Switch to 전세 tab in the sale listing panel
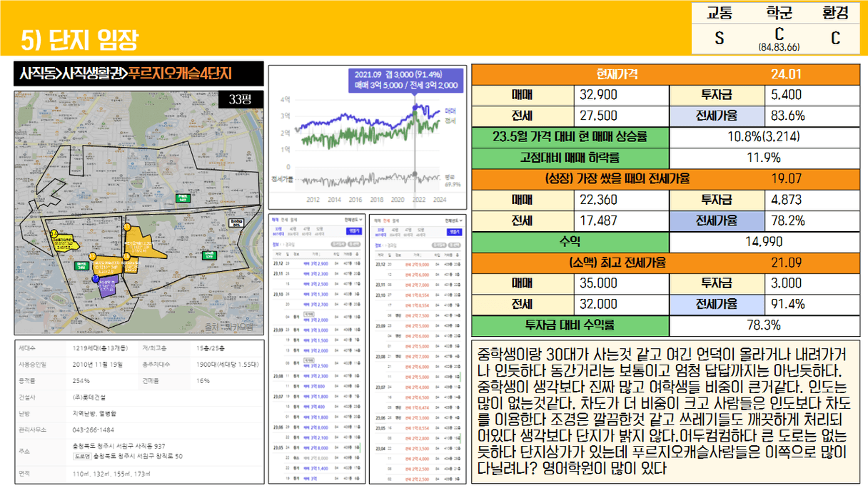 coord(286,220)
